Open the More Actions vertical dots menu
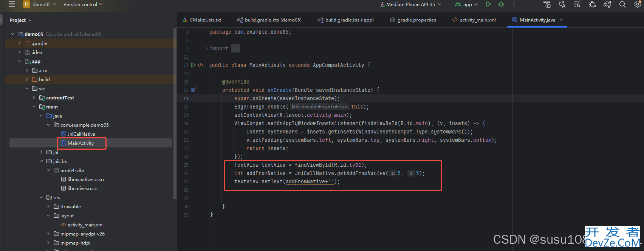This screenshot has width=644, height=251. tap(514, 4)
